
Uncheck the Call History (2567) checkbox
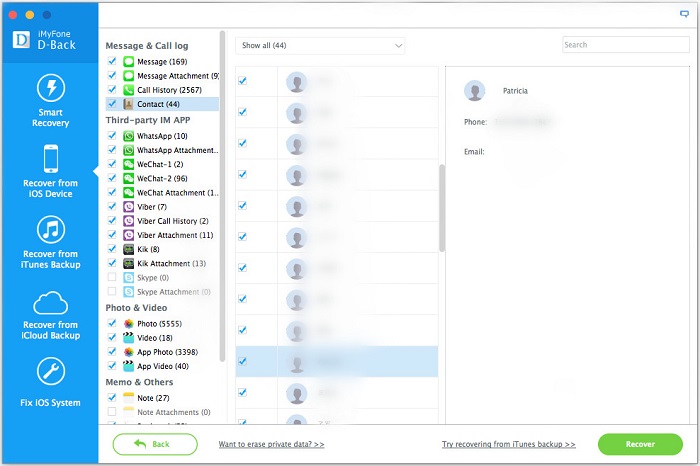pos(112,89)
